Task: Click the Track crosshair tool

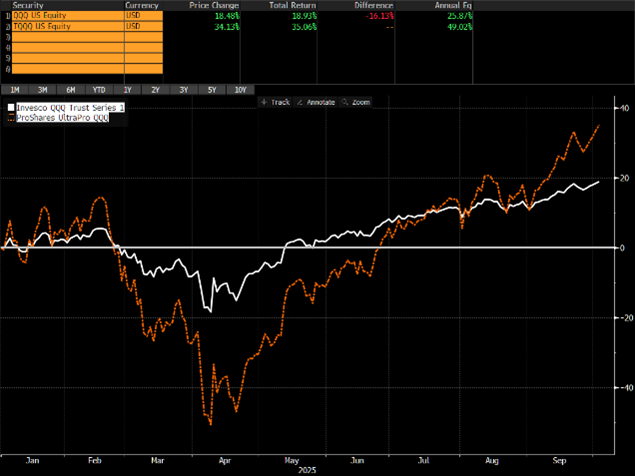Action: (x=276, y=102)
